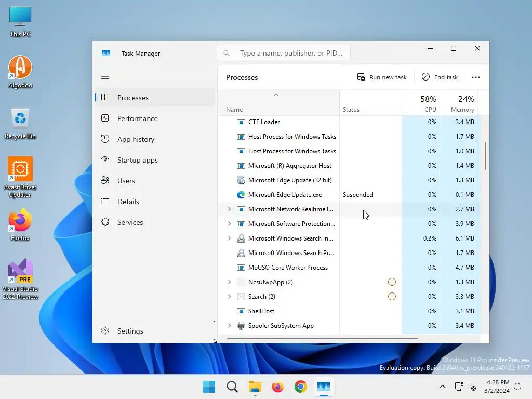Image resolution: width=532 pixels, height=399 pixels.
Task: Sort by the CPU column header
Action: (x=421, y=103)
